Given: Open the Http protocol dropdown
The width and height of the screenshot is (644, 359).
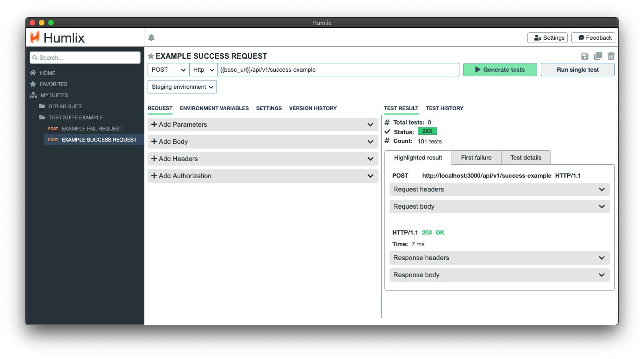Looking at the screenshot, I should click(x=203, y=69).
